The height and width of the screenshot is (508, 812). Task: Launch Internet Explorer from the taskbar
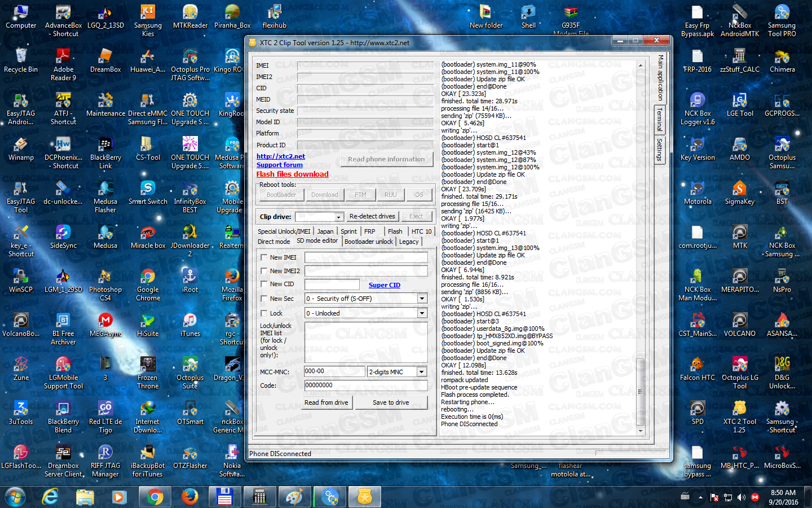tap(50, 497)
